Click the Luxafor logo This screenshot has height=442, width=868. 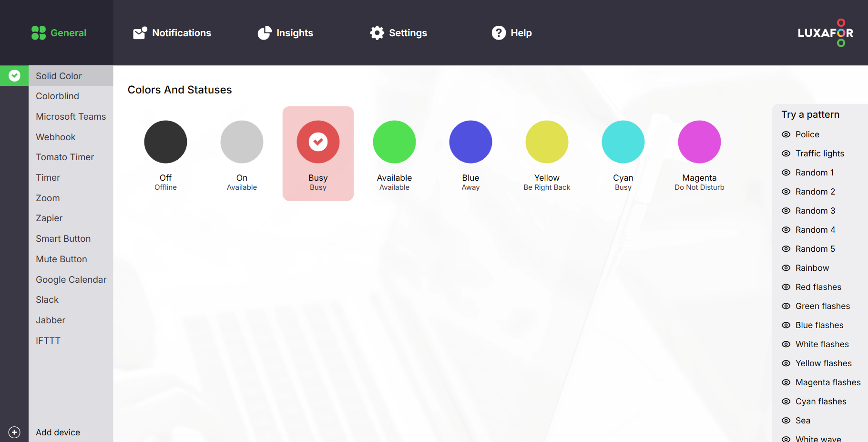826,33
